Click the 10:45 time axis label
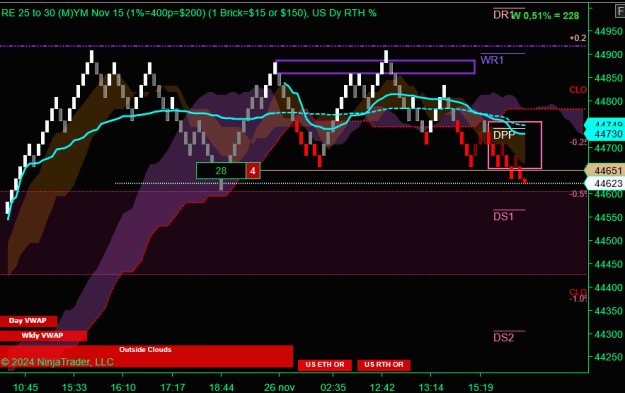This screenshot has height=393, width=625. (26, 387)
